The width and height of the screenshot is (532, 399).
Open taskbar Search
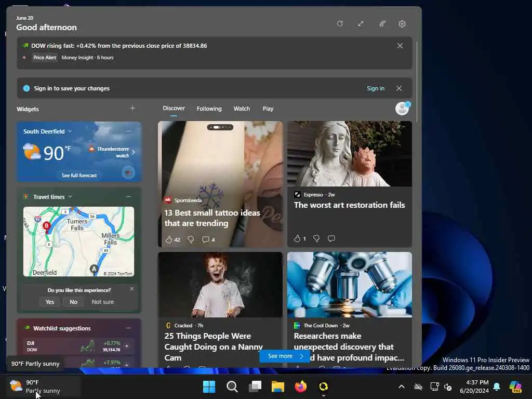(x=232, y=387)
